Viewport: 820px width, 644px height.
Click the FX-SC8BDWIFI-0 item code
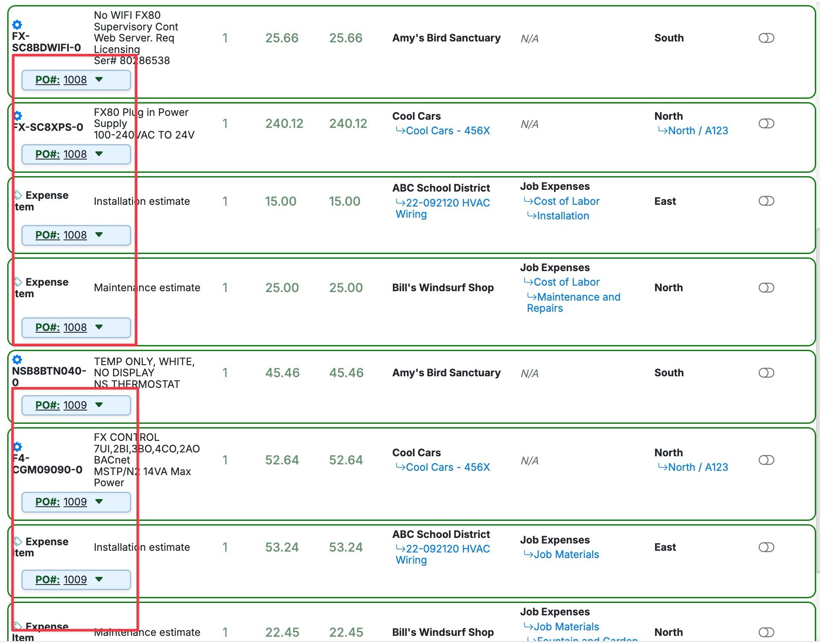coord(46,42)
